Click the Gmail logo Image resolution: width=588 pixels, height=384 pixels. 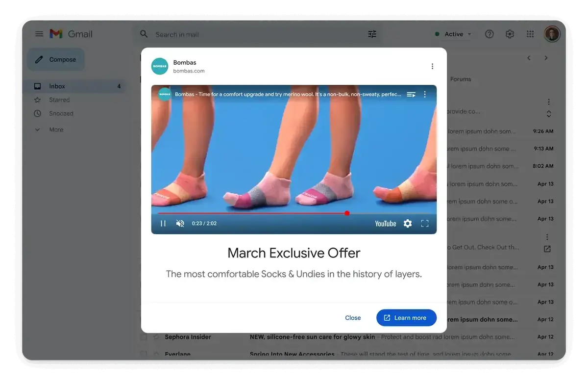click(x=71, y=34)
